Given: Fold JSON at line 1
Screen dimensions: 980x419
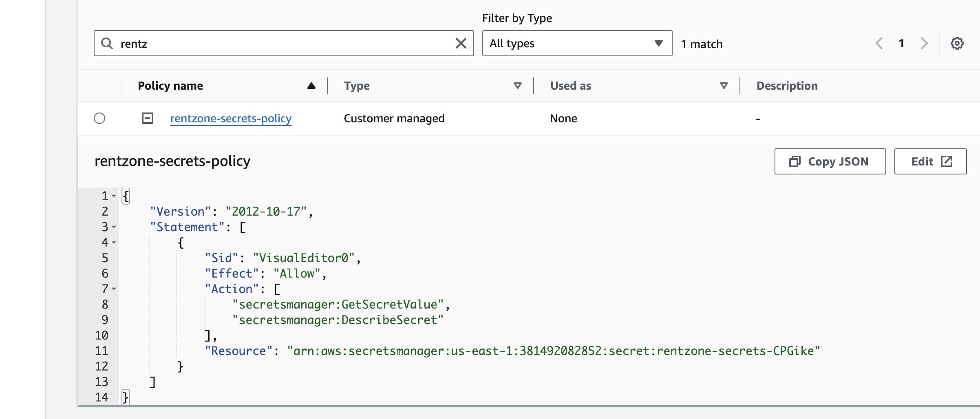Looking at the screenshot, I should pos(114,196).
